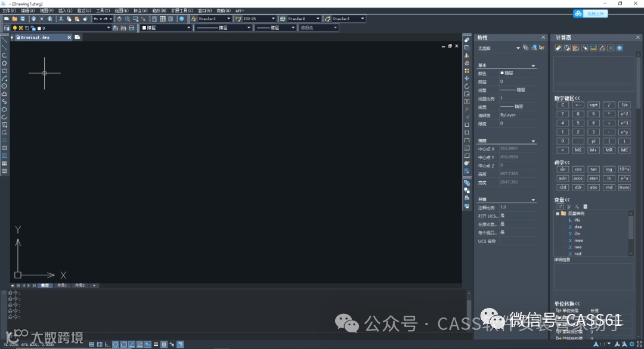This screenshot has width=644, height=349.
Task: Click the Redo arrow icon
Action: tap(106, 19)
